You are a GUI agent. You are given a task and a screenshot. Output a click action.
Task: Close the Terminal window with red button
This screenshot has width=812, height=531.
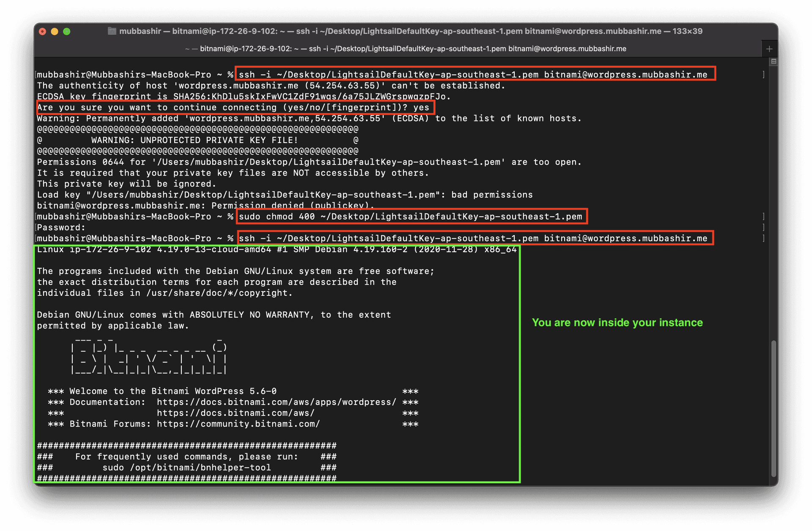[x=43, y=31]
